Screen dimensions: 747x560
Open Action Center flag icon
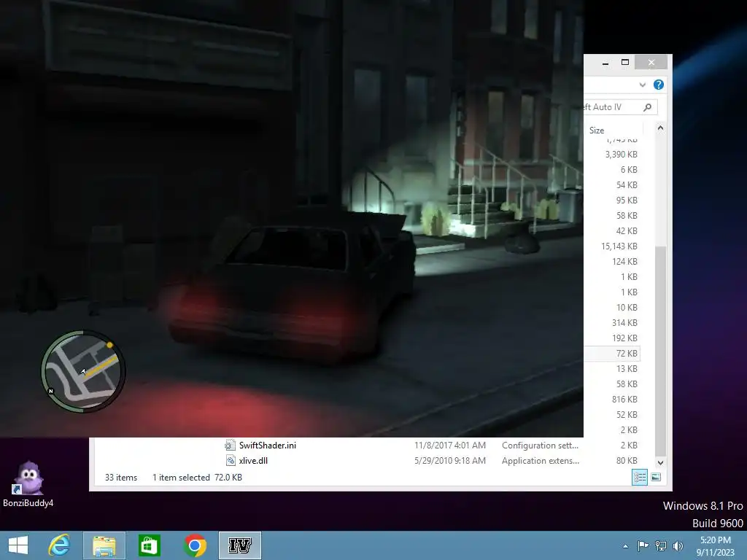[643, 545]
